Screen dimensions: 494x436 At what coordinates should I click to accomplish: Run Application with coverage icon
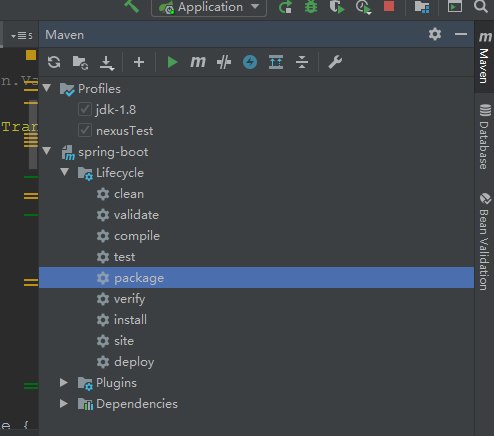pyautogui.click(x=337, y=7)
